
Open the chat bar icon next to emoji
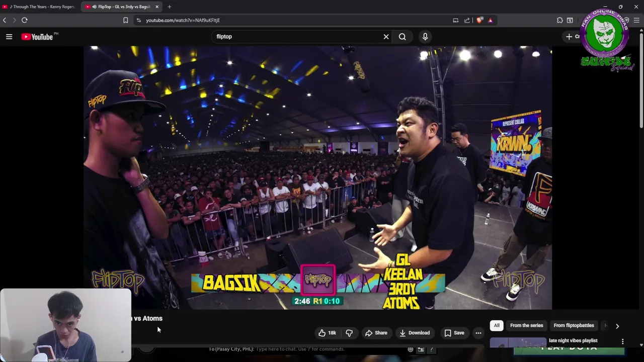pyautogui.click(x=421, y=349)
